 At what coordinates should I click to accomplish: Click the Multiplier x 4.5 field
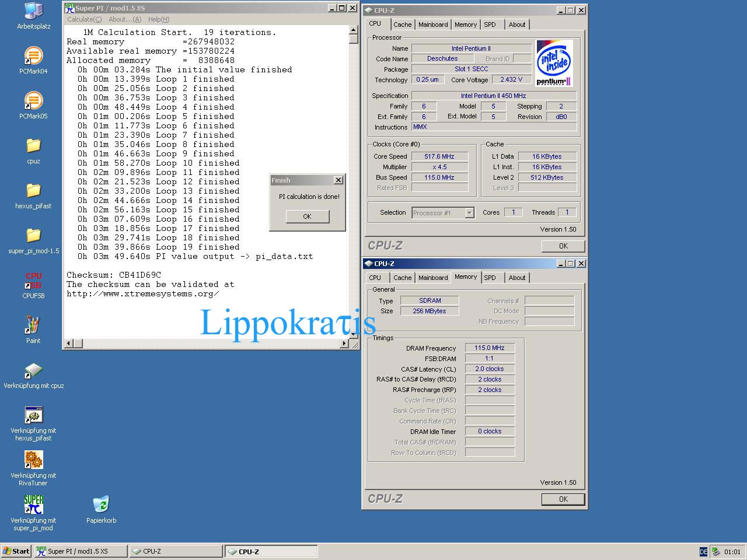439,167
